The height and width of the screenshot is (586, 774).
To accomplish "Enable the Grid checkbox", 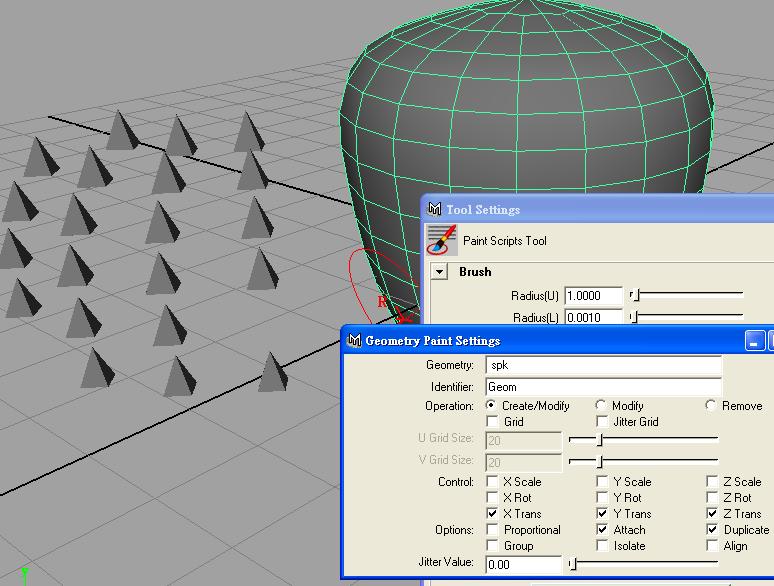I will click(492, 422).
